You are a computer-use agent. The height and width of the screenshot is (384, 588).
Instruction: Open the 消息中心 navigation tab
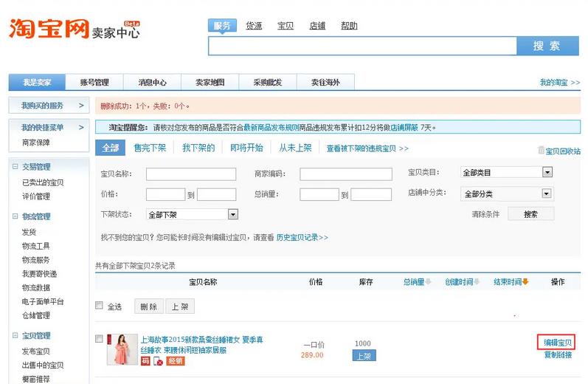coord(151,82)
